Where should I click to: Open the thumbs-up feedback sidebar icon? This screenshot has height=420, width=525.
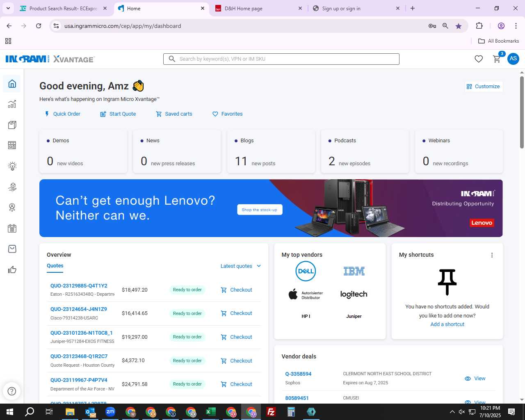tap(12, 269)
